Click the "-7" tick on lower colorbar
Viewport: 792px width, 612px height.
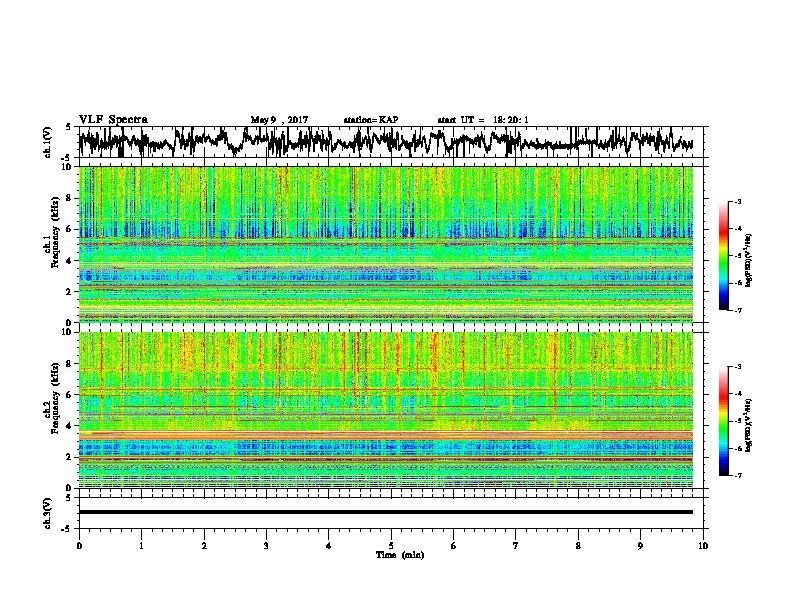pos(738,476)
